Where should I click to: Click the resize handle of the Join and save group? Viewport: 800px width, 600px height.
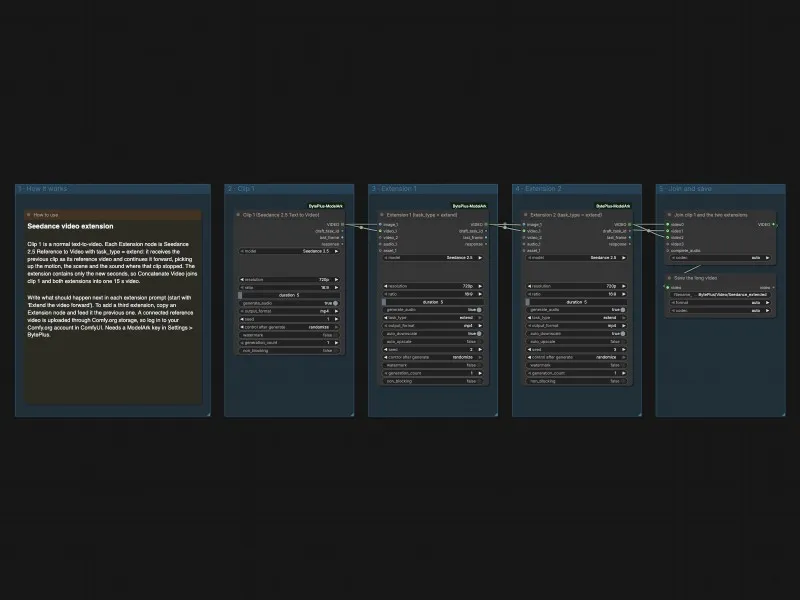pos(783,414)
